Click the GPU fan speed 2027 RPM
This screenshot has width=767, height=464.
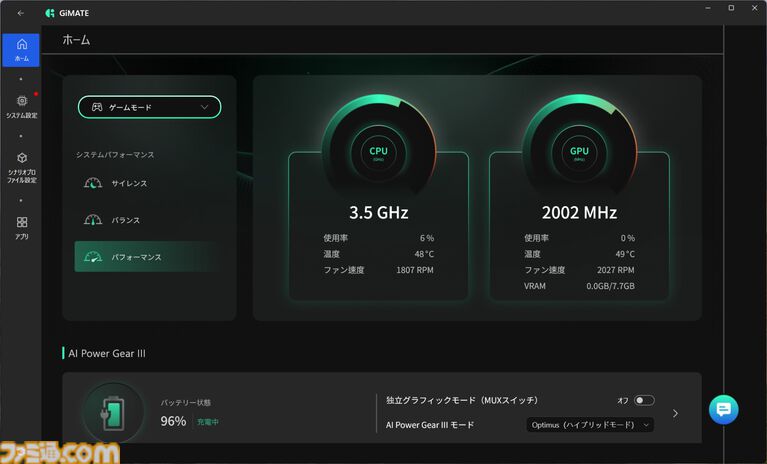pos(615,270)
